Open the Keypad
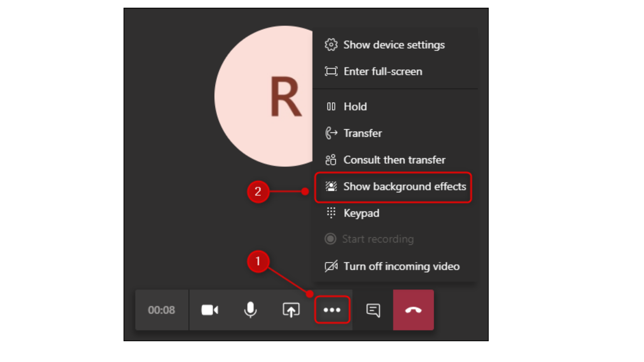This screenshot has width=644, height=362. pyautogui.click(x=361, y=213)
